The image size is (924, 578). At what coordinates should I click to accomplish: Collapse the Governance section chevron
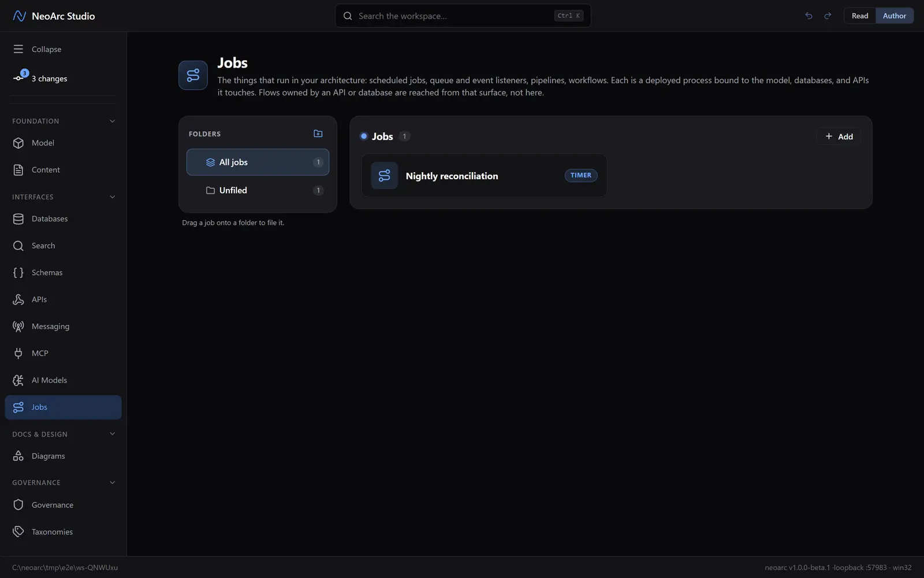pos(113,482)
